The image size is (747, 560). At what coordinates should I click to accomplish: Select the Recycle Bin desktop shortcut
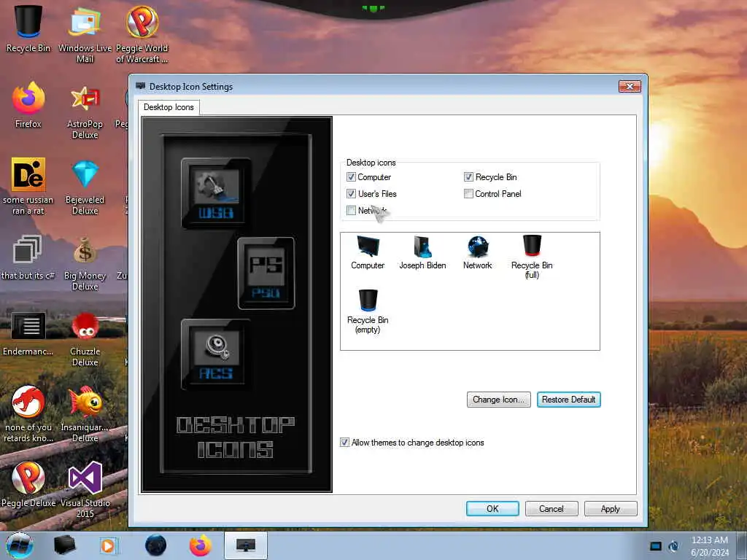28,28
